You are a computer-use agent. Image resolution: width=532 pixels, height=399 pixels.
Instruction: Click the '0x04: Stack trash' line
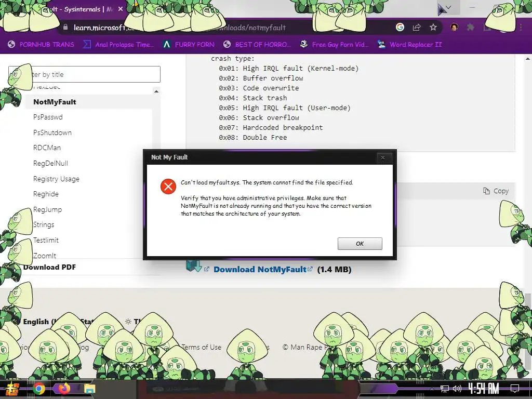coord(253,98)
